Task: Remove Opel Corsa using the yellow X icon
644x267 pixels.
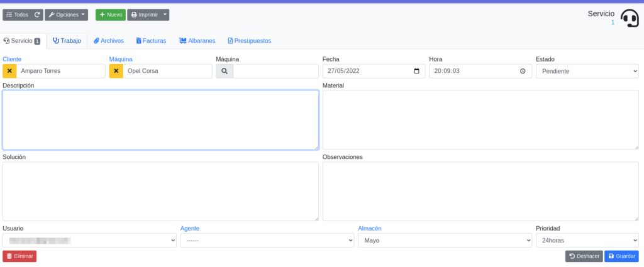Action: (x=116, y=71)
